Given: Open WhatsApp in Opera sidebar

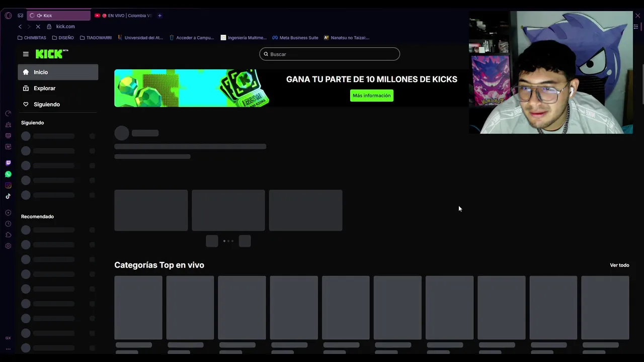Looking at the screenshot, I should click(x=8, y=174).
